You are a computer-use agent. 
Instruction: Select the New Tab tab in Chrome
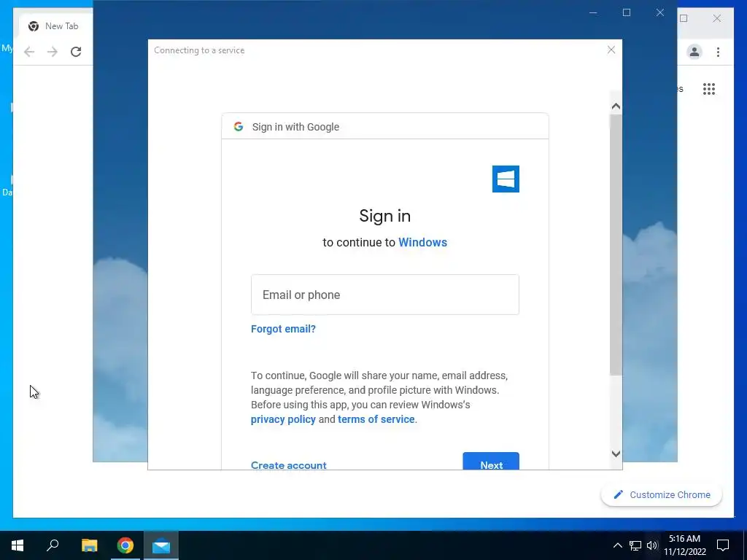(55, 26)
